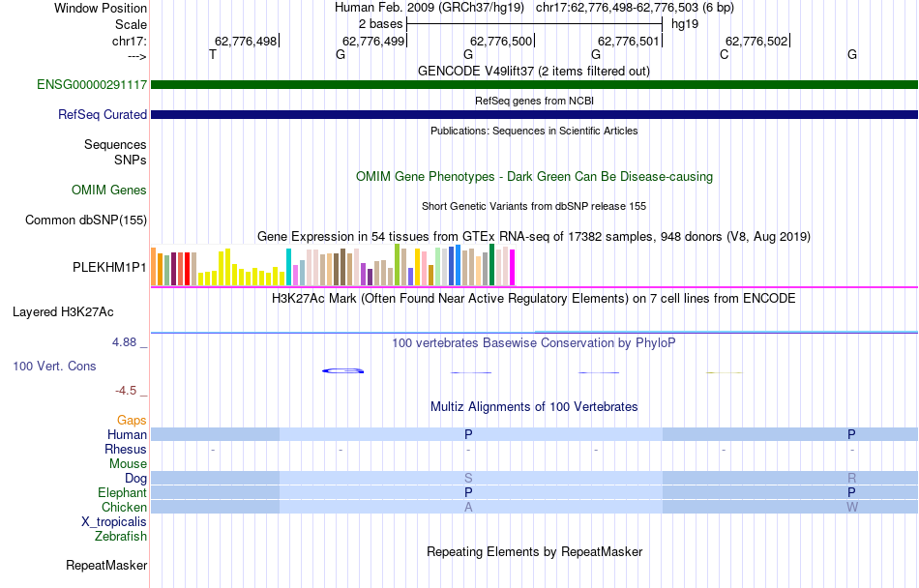Viewport: 919px width, 588px height.
Task: Click the blue PhyloP conservation loop mark
Action: 343,370
